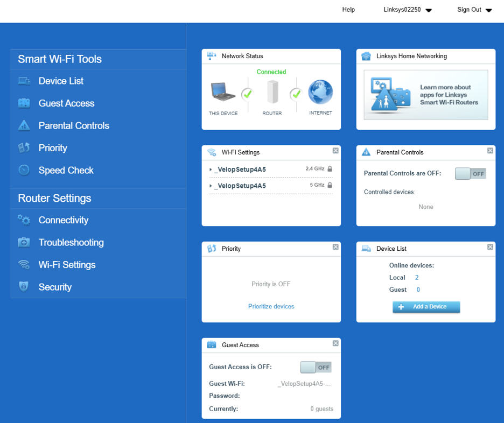Select Priority in sidebar menu

click(53, 148)
